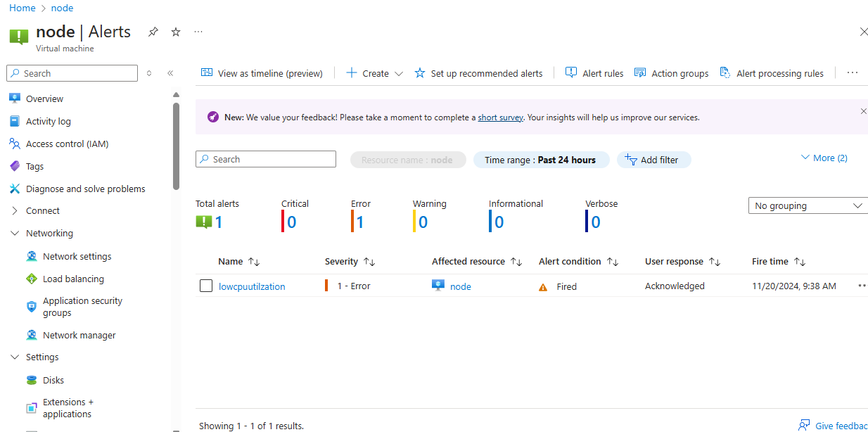This screenshot has width=868, height=432.
Task: Open the short survey link
Action: [500, 117]
